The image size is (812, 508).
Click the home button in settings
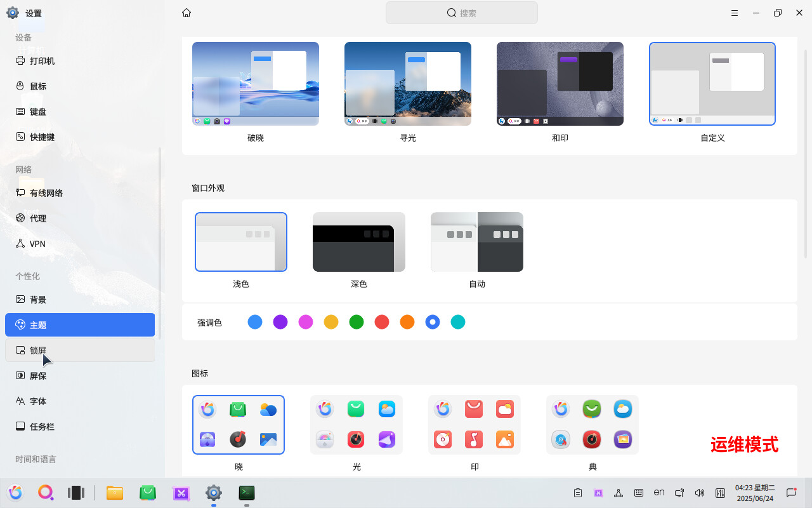point(186,13)
